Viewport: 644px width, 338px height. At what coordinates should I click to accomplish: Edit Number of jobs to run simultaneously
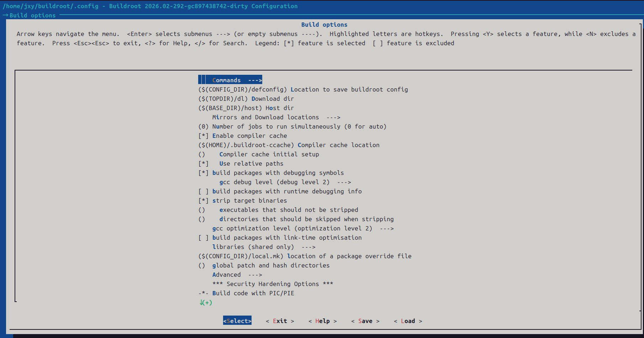(292, 126)
